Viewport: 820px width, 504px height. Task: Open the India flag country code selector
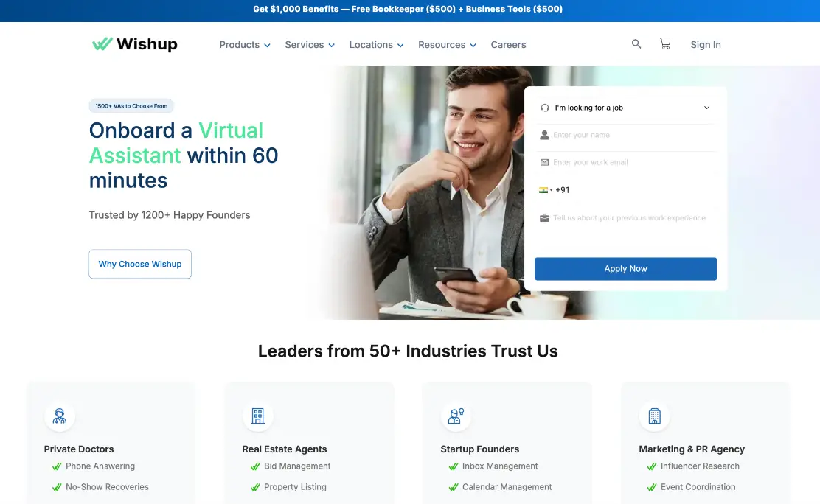click(x=546, y=190)
